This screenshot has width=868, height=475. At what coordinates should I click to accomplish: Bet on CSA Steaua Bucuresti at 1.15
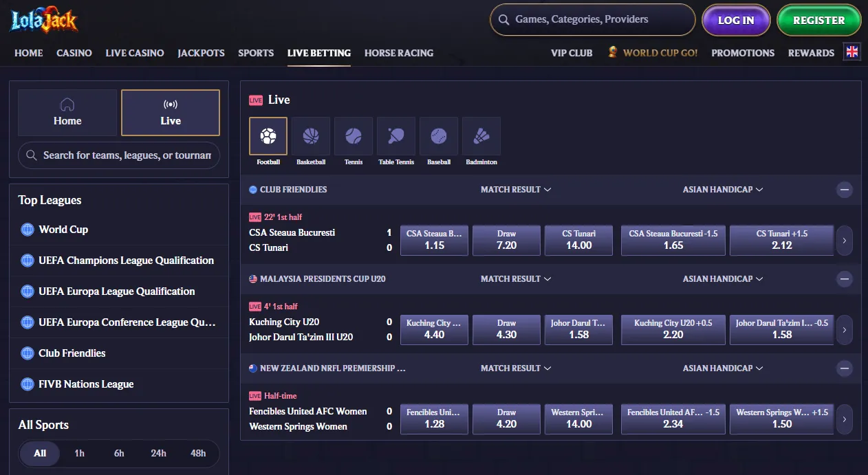click(x=435, y=241)
